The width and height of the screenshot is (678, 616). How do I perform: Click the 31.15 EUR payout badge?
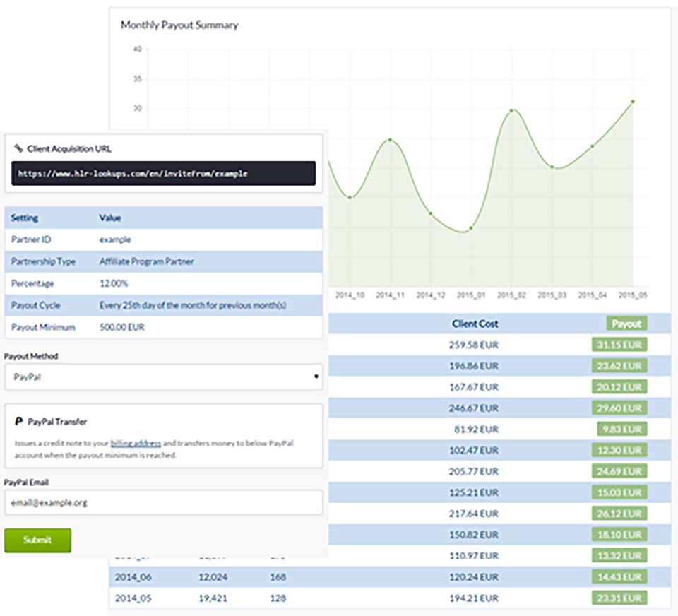[x=619, y=345]
